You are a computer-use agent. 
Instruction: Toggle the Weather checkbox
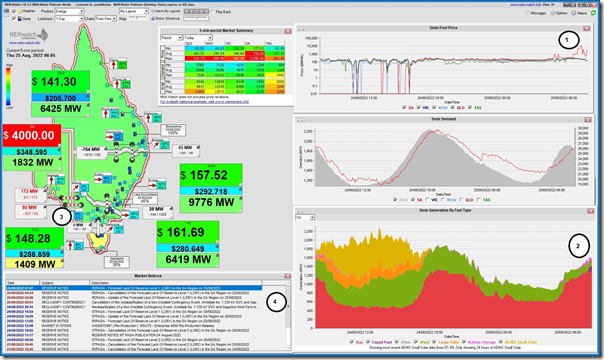pyautogui.click(x=14, y=11)
